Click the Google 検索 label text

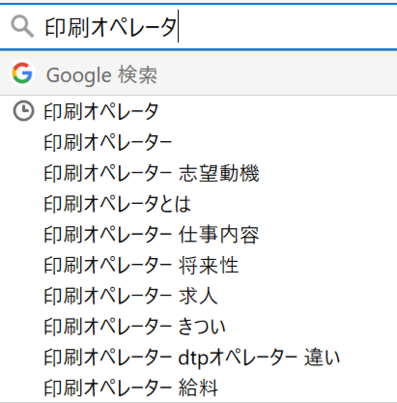pyautogui.click(x=102, y=75)
